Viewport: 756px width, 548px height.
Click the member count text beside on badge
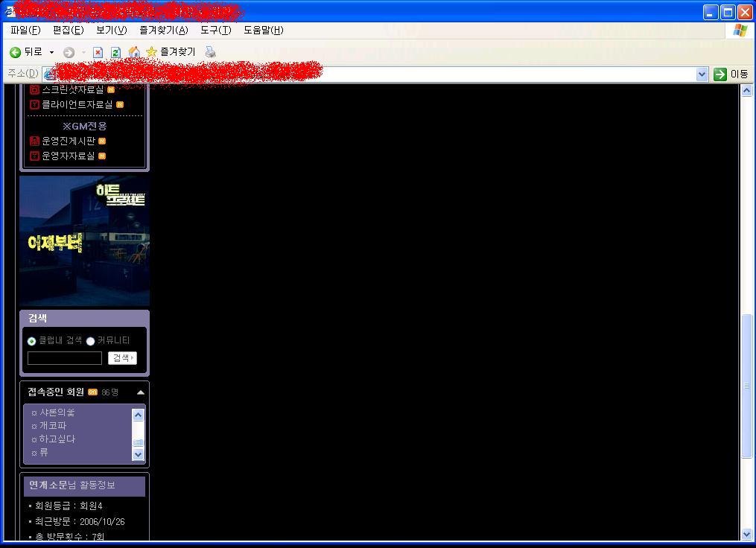click(110, 392)
